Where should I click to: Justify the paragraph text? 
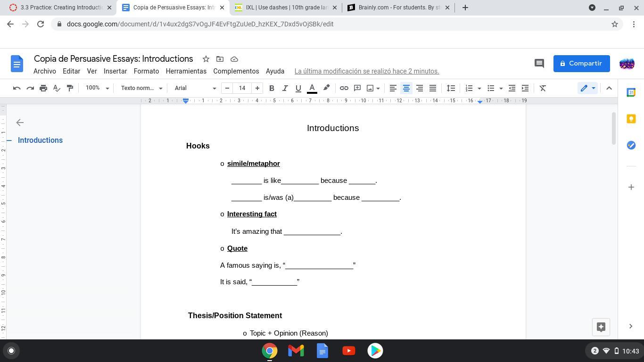tap(432, 88)
